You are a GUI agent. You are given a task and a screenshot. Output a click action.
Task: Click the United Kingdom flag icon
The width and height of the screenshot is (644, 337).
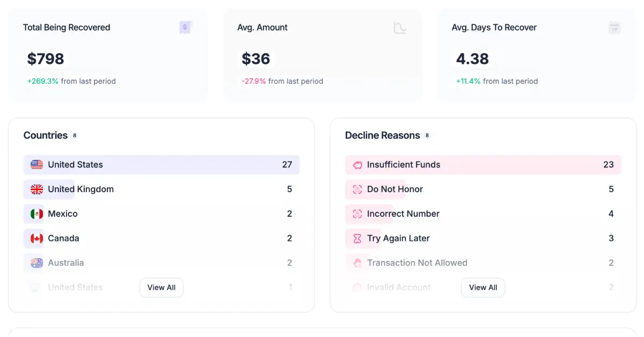36,189
